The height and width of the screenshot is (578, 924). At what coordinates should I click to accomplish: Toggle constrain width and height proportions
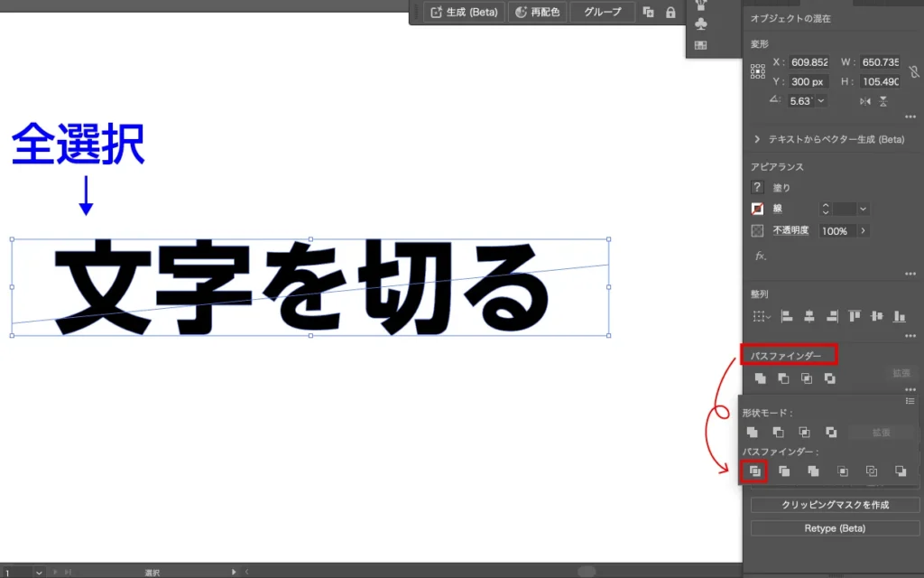(913, 71)
